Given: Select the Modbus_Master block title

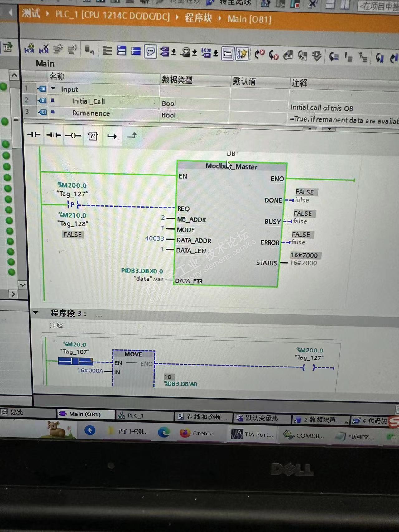Looking at the screenshot, I should pos(232,166).
